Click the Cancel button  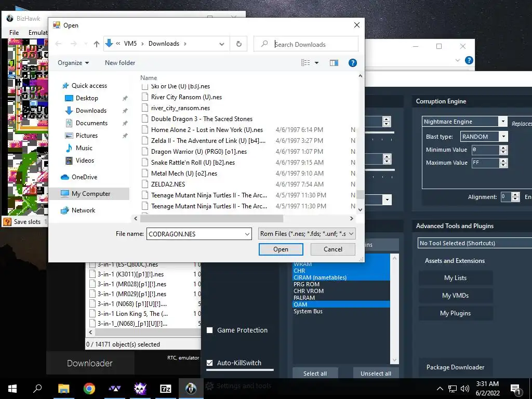333,249
